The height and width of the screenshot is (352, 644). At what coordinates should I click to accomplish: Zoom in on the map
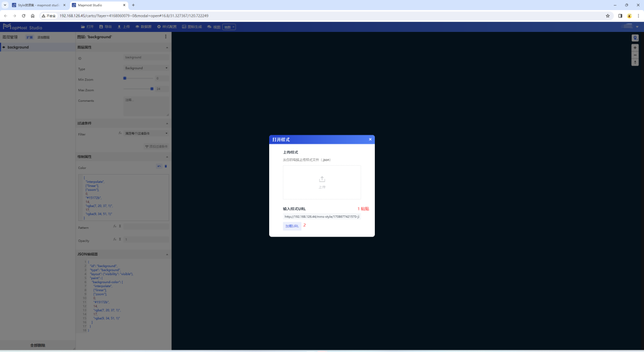(635, 48)
